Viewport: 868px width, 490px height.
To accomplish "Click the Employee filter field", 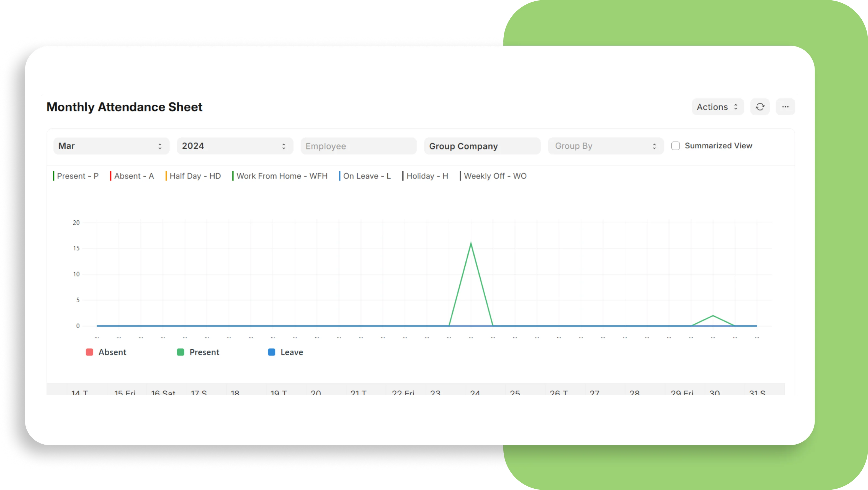I will coord(359,146).
